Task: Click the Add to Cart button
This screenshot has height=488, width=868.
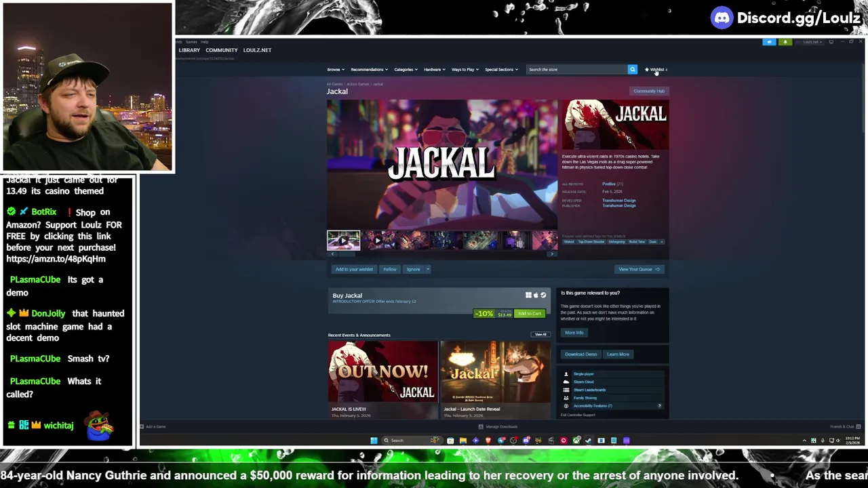Action: [530, 314]
